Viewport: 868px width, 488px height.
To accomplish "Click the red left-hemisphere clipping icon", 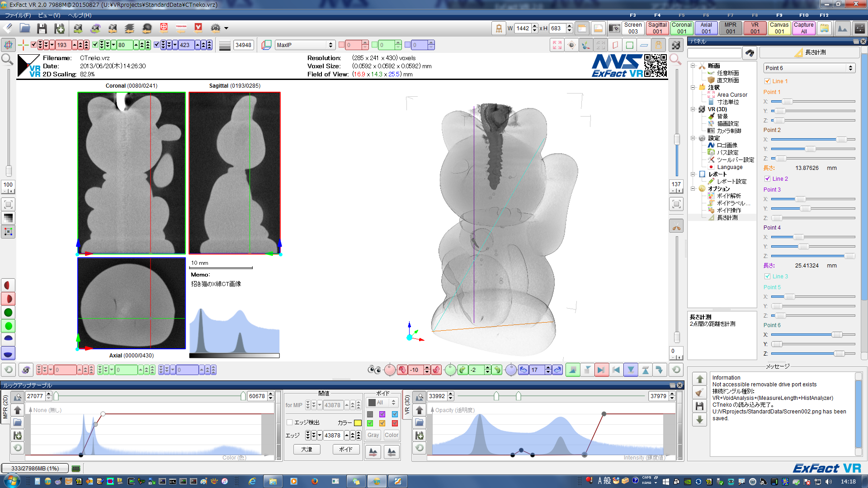I will click(8, 286).
